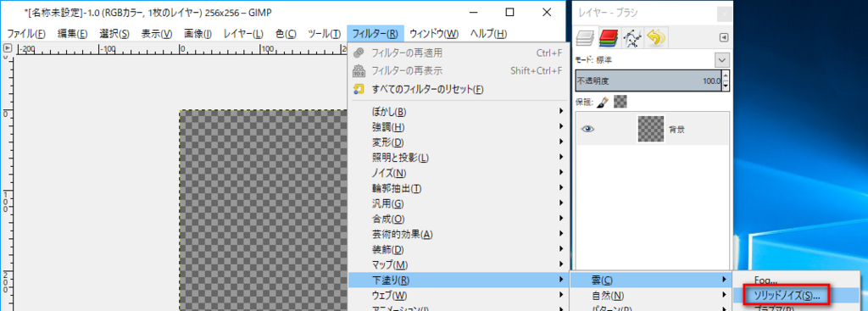Expand the 合成(O) submenu
868x311 pixels.
click(x=459, y=219)
